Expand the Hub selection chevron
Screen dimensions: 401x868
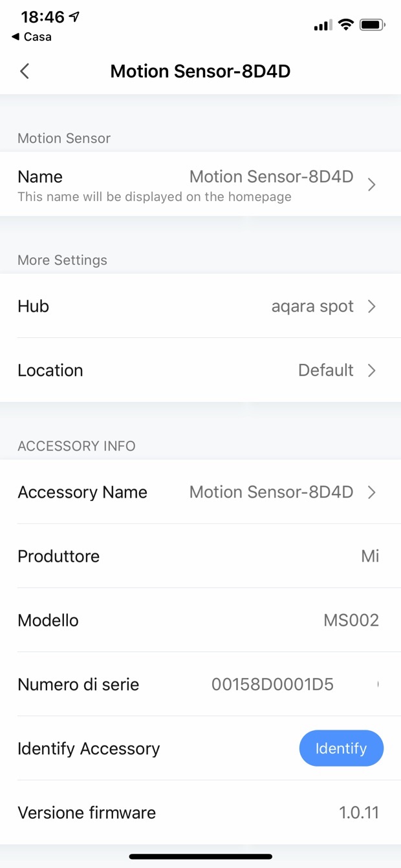(x=372, y=306)
